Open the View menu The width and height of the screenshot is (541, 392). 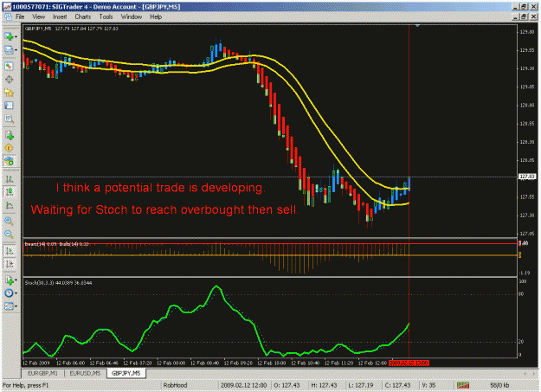(38, 16)
